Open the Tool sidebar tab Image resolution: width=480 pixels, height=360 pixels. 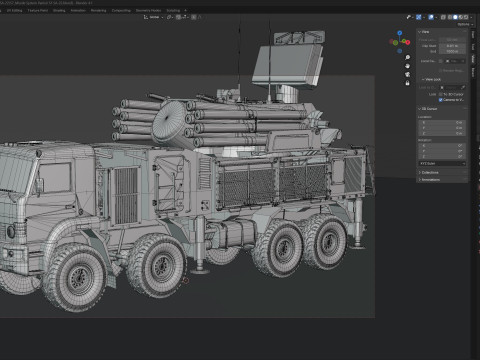coord(473,47)
